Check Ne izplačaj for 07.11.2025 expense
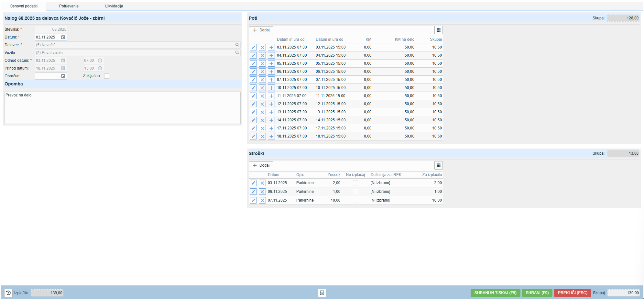644x299 pixels. (x=355, y=201)
